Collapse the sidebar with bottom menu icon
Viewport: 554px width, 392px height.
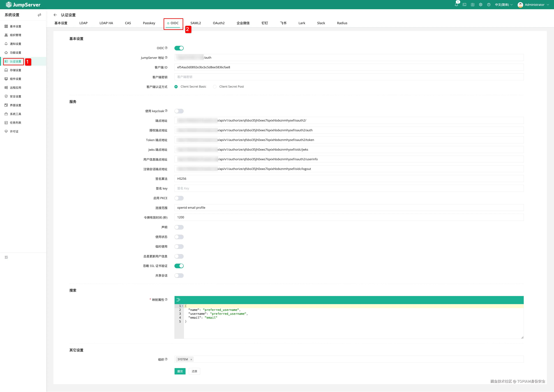click(6, 257)
